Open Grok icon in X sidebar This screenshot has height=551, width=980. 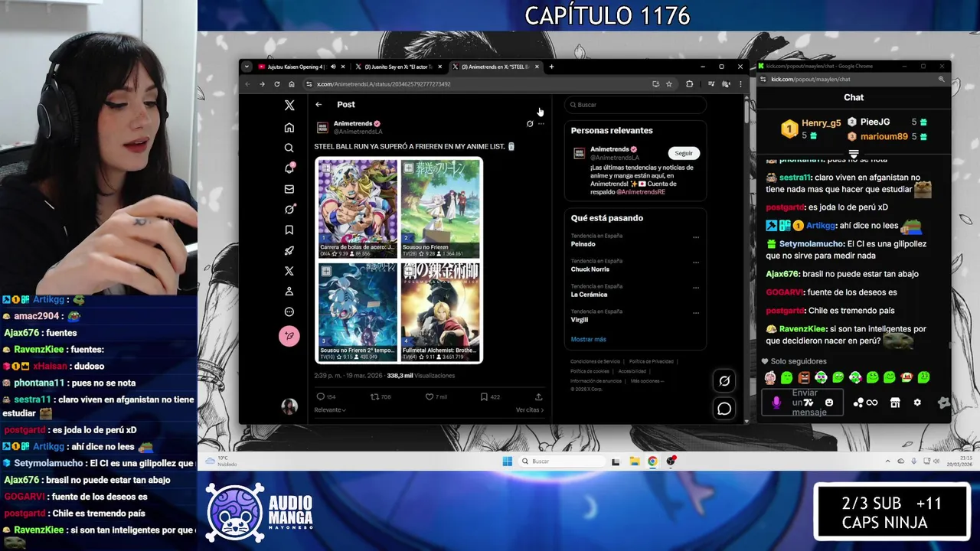tap(289, 209)
